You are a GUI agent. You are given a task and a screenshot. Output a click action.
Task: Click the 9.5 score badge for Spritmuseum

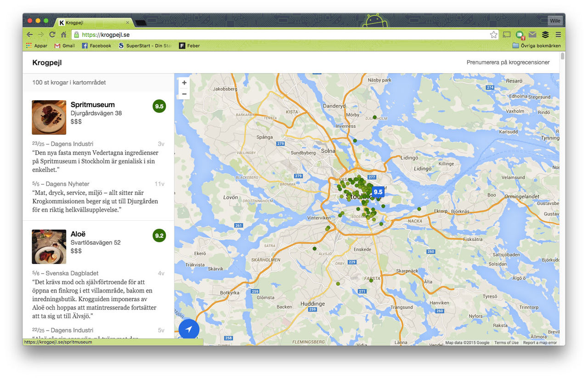[159, 106]
